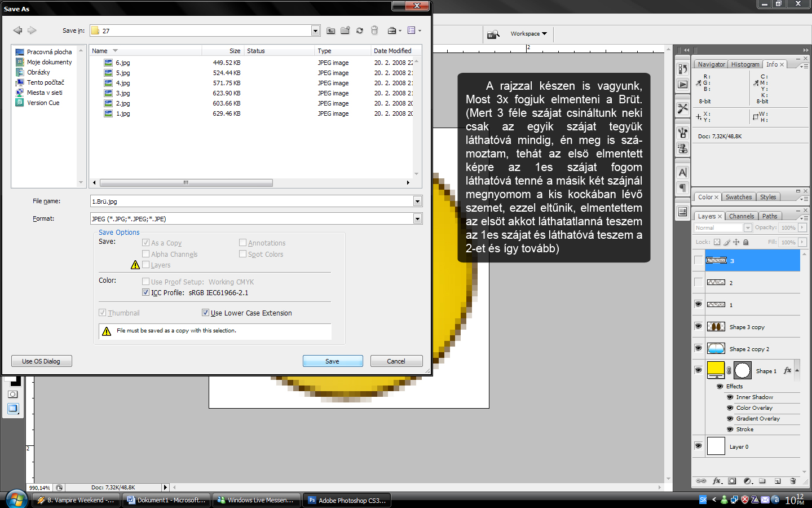
Task: Click the Actions play panel icon
Action: 683,85
